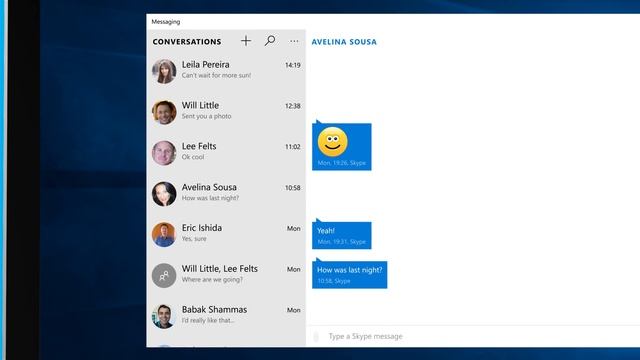
Task: Click Babak Shammas' profile picture
Action: [x=164, y=316]
